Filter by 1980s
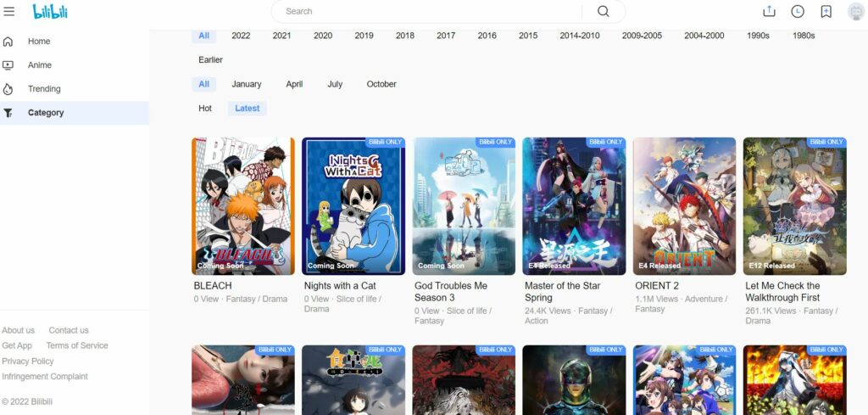This screenshot has height=415, width=868. pos(804,36)
